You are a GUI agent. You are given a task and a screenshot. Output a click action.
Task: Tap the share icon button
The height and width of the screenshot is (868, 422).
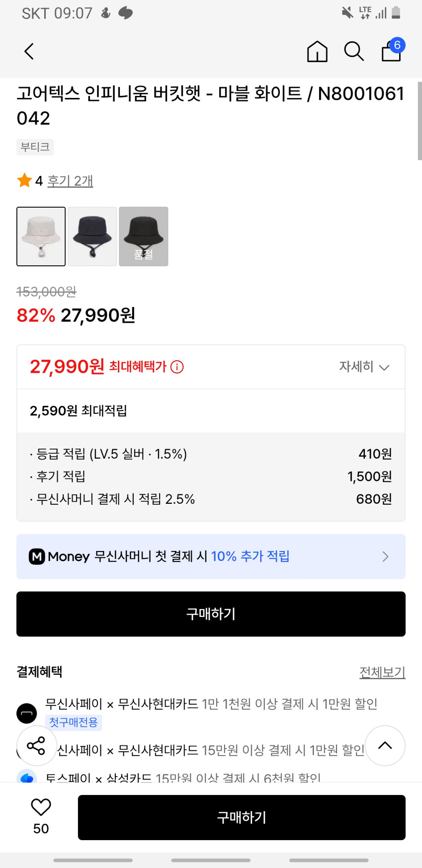click(x=36, y=745)
